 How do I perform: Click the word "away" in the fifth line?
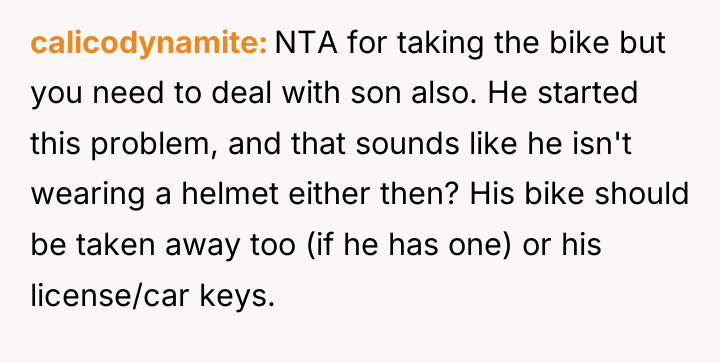(x=202, y=248)
